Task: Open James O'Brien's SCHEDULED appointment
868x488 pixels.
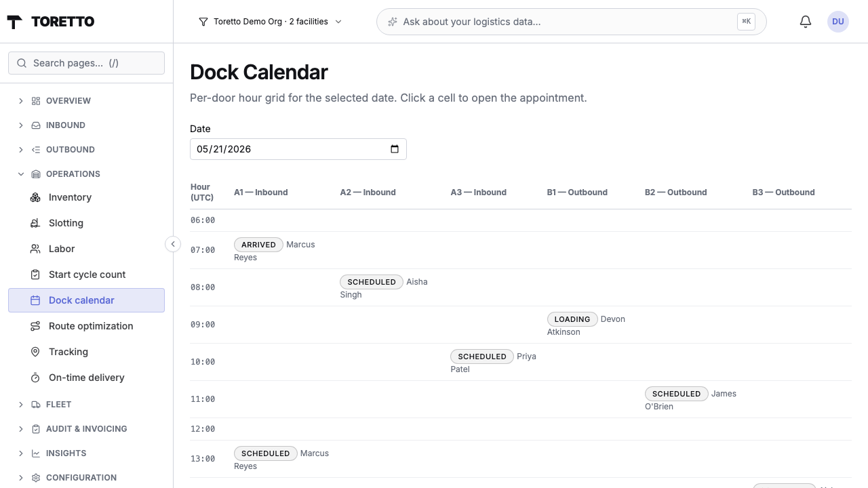Action: point(690,400)
